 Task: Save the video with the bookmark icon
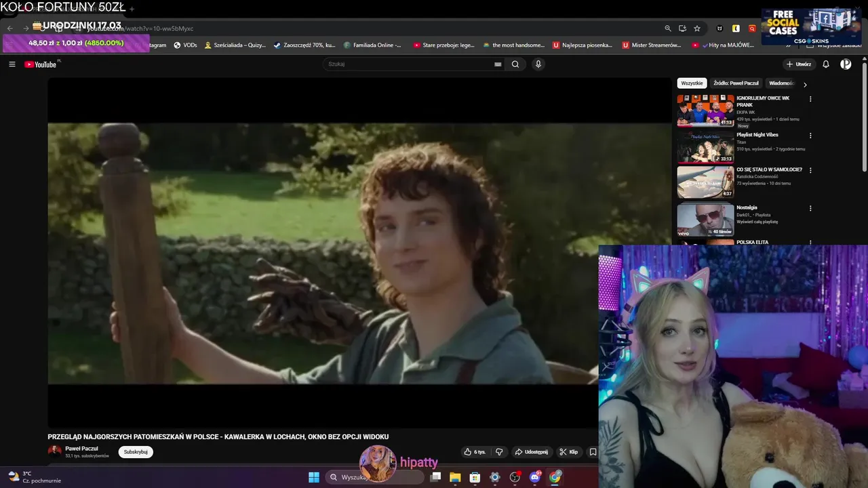[593, 452]
